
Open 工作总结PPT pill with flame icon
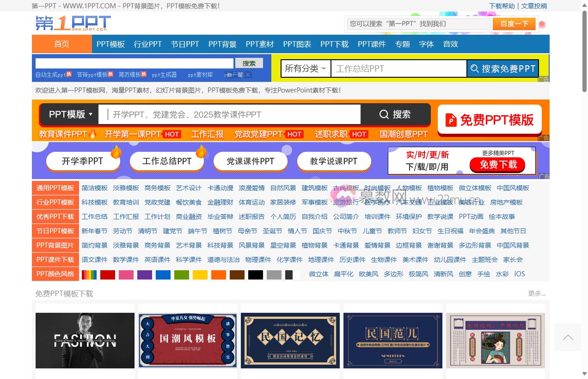[x=167, y=161]
